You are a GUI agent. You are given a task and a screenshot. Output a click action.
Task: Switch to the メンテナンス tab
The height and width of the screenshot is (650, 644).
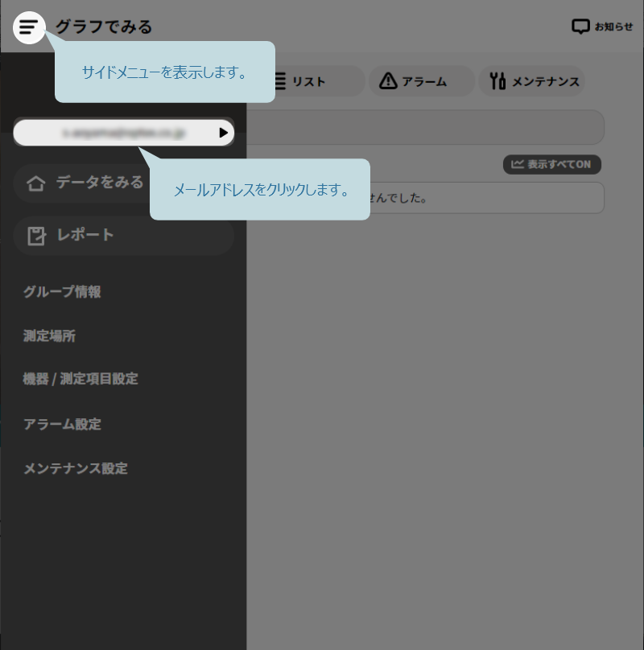pyautogui.click(x=532, y=81)
